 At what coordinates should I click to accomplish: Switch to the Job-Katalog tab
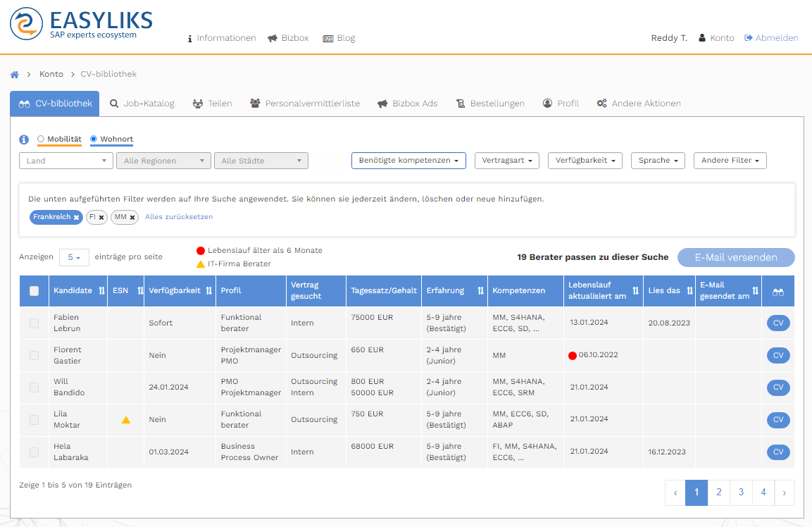coord(142,104)
